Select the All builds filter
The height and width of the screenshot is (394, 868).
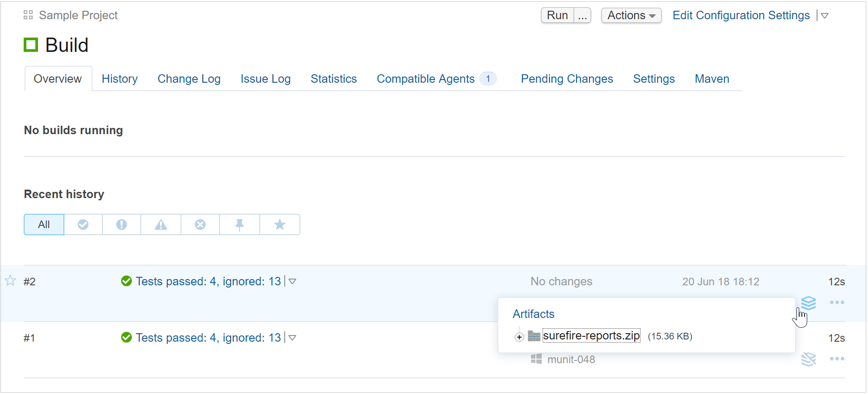pos(44,225)
